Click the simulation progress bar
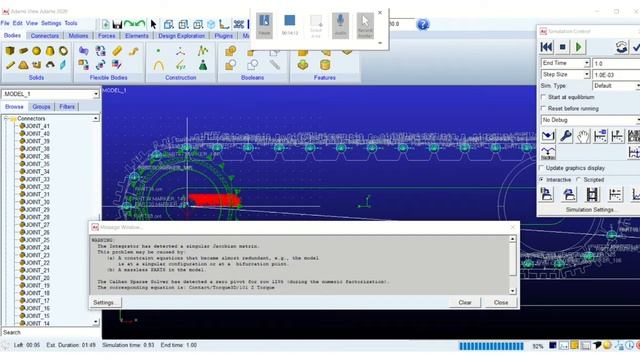Viewport: 640px width, 360px height. pyautogui.click(x=491, y=346)
